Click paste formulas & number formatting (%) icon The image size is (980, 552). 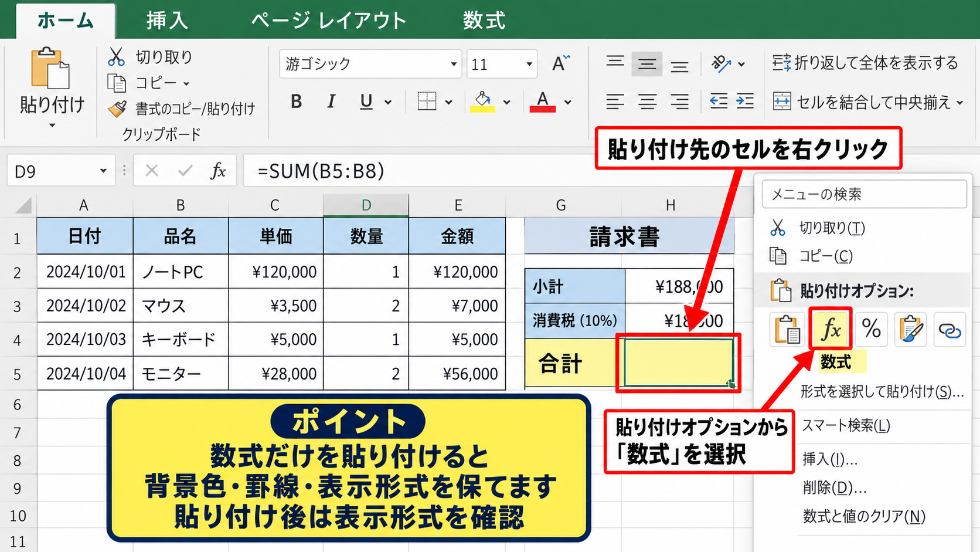pos(871,329)
